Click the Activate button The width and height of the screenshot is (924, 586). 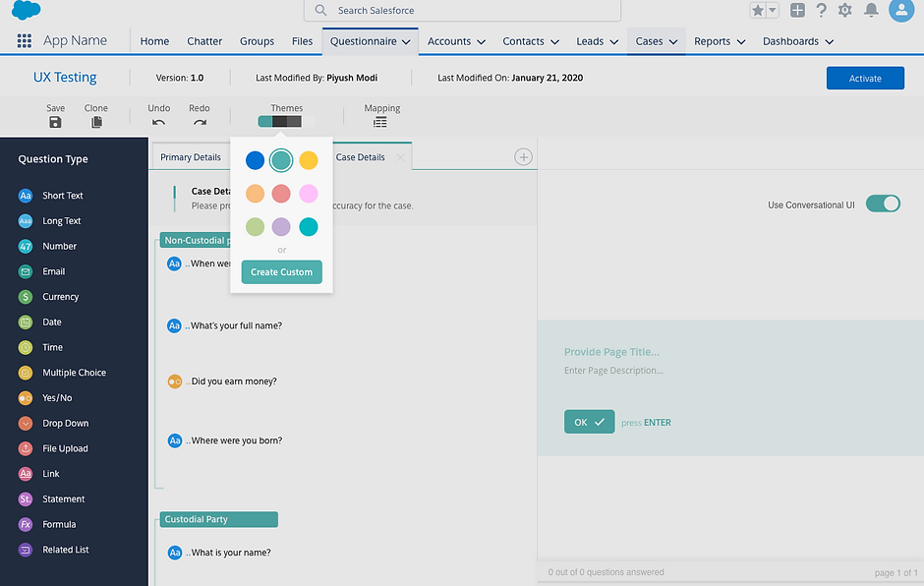point(865,78)
